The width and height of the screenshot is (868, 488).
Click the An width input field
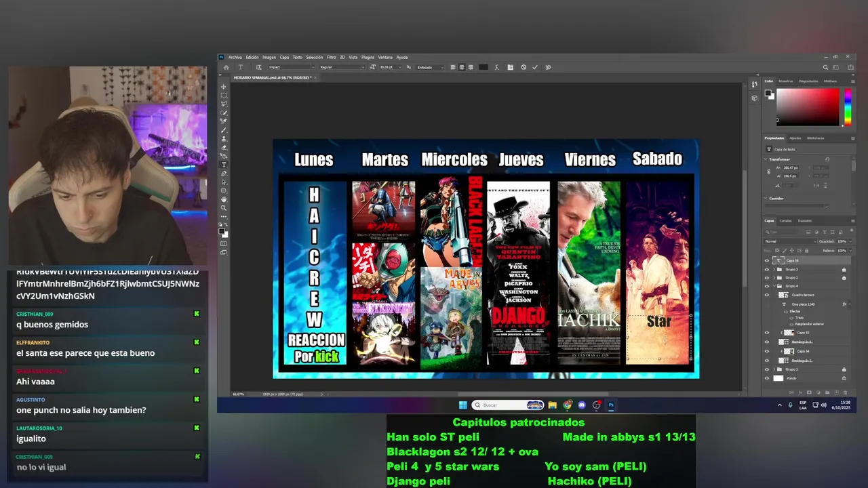pos(791,167)
